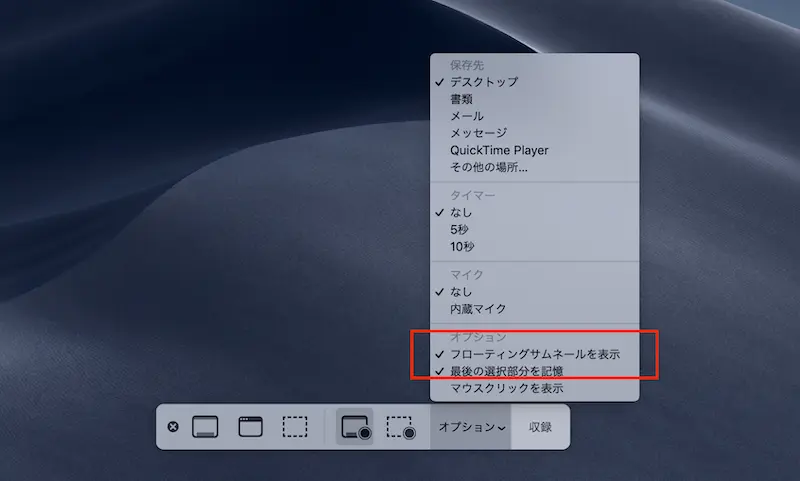800x481 pixels.
Task: Toggle 最後の選択部分を記憶 option
Action: 535,371
